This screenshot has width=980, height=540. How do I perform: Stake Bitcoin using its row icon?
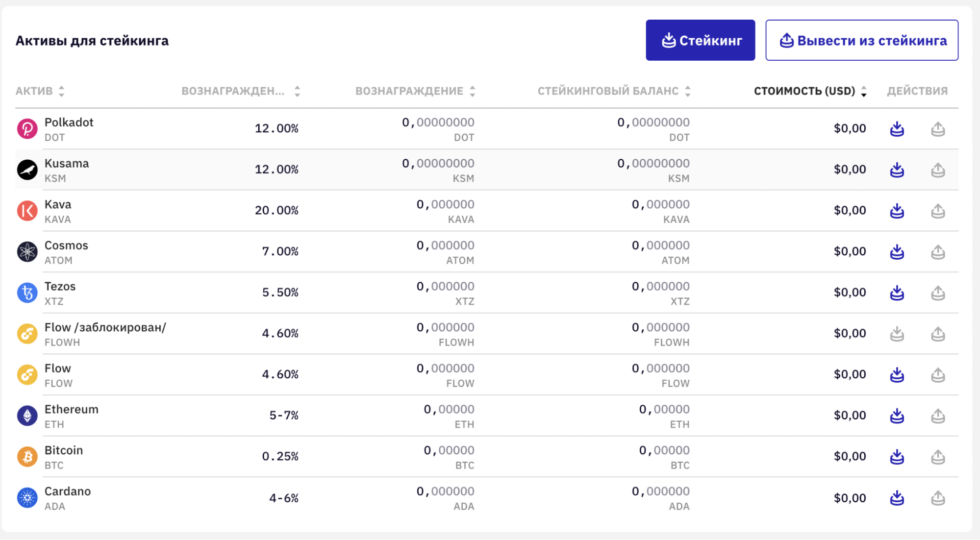click(897, 457)
